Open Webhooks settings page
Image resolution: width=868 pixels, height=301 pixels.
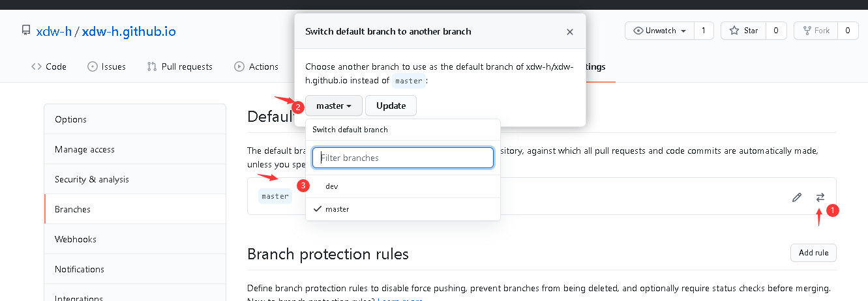pyautogui.click(x=75, y=239)
